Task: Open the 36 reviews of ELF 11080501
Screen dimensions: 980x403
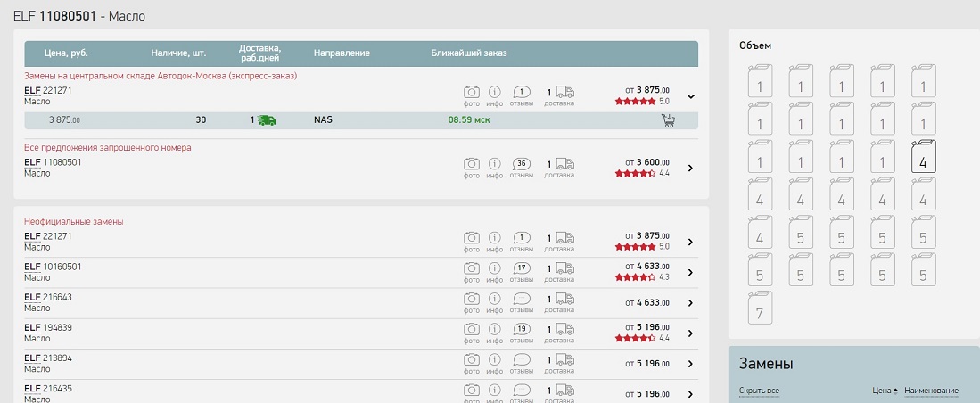Action: pos(522,164)
